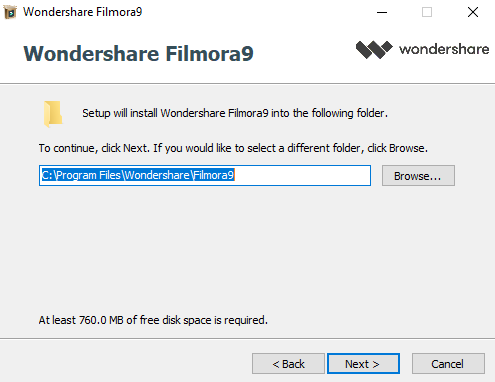Click the greyed-out maximize window button
The image size is (495, 382).
(427, 13)
